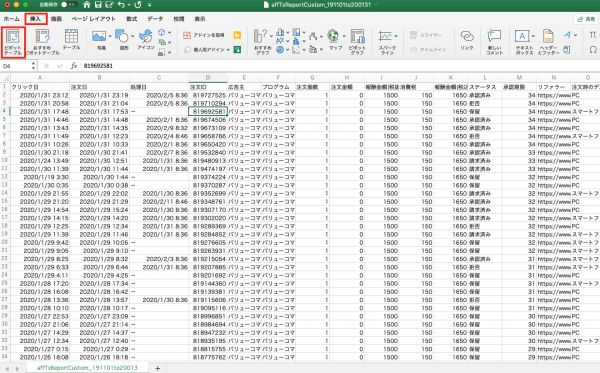Click Get Add-ins (アドインを取得)
This screenshot has height=373, width=600.
pyautogui.click(x=204, y=35)
